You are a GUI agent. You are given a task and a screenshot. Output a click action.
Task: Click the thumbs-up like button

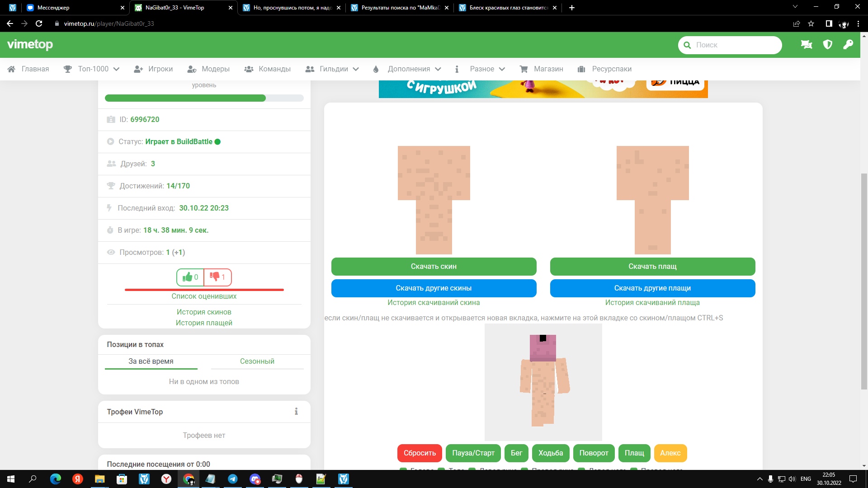tap(190, 277)
